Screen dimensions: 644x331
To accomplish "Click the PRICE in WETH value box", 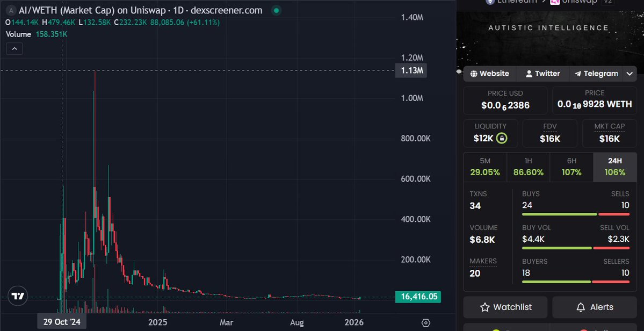I will (594, 100).
